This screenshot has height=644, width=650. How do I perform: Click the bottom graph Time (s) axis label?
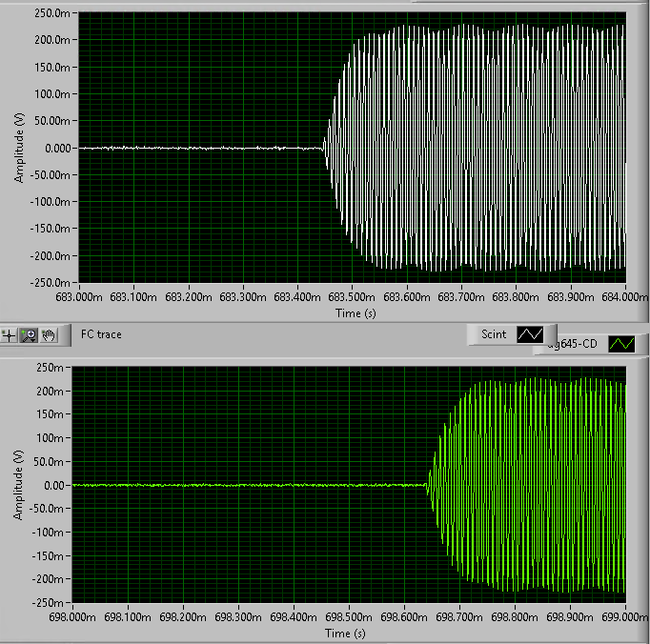click(x=350, y=633)
